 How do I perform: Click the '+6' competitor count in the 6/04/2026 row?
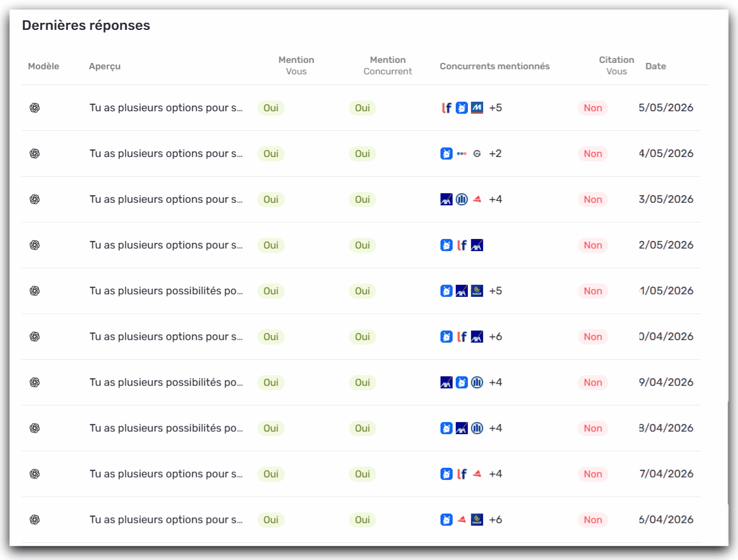tap(495, 519)
